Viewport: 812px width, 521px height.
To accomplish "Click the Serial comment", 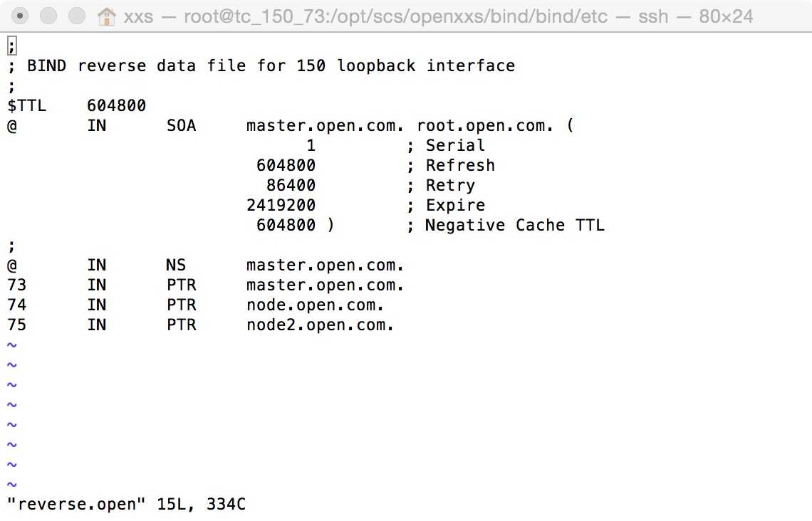I will 454,146.
